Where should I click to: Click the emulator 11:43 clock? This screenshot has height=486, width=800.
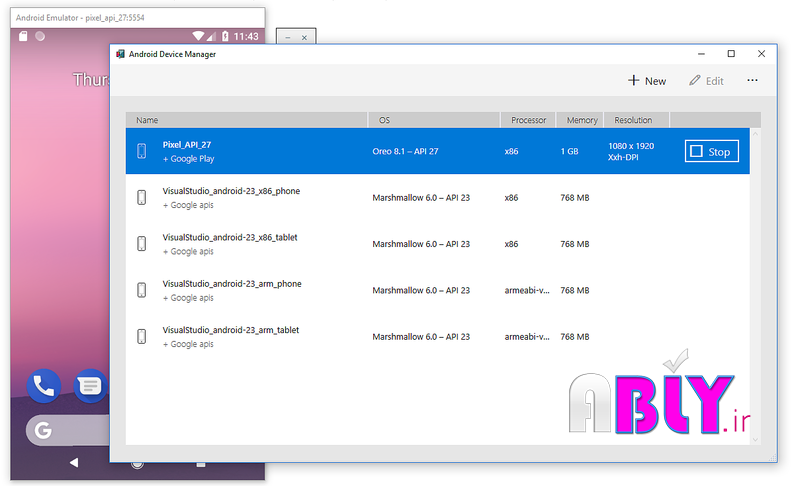coord(246,36)
